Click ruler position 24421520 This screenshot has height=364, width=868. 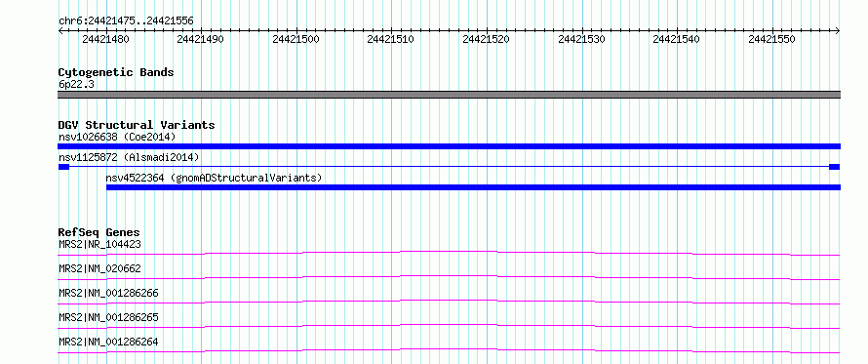[x=486, y=39]
